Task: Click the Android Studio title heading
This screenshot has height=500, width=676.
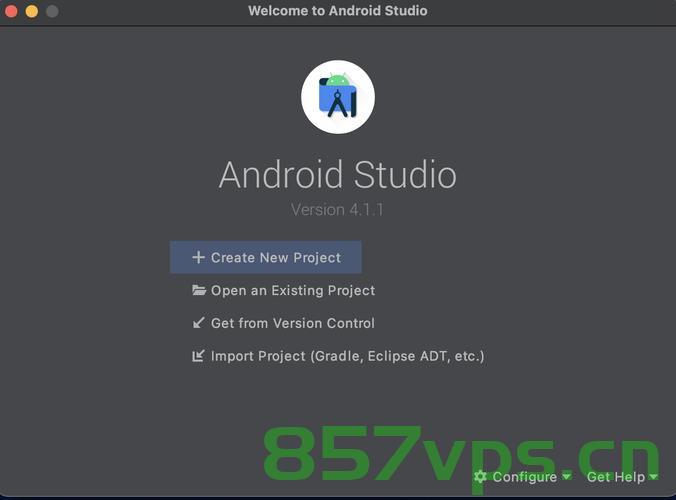Action: point(338,175)
